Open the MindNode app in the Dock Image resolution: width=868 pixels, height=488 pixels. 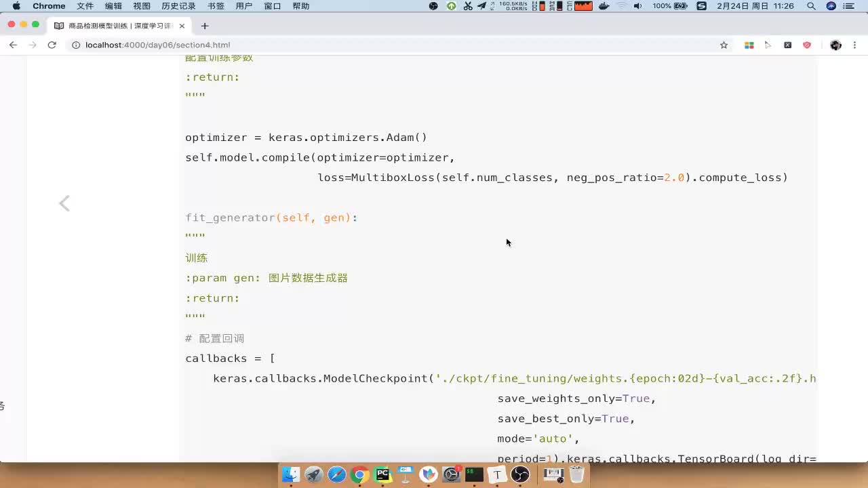pos(429,474)
